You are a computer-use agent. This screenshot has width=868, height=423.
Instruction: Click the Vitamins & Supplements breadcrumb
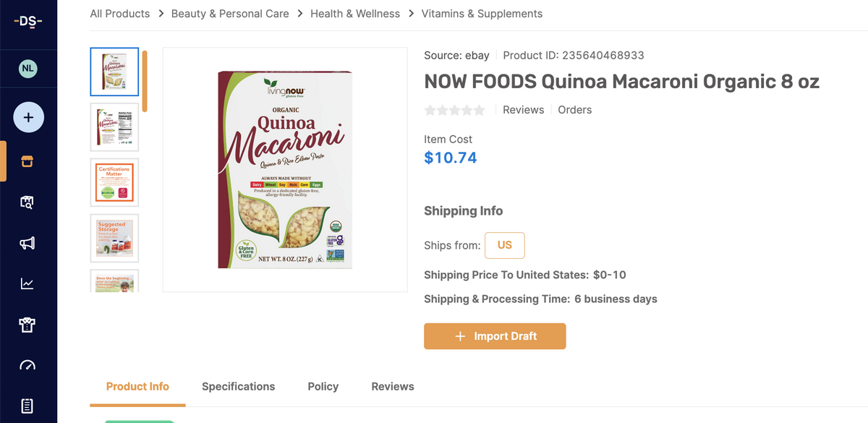(x=482, y=13)
